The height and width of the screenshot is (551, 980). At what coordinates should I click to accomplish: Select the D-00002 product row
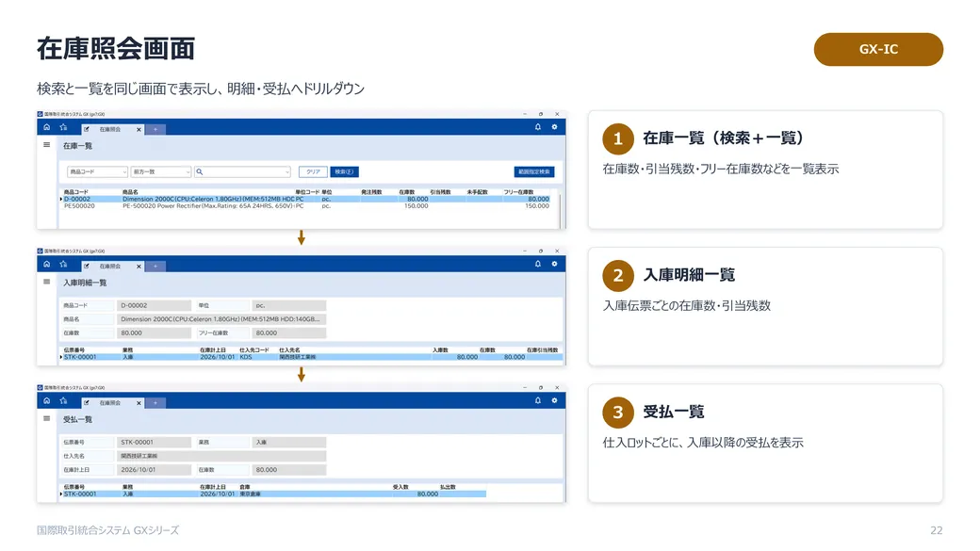(305, 200)
